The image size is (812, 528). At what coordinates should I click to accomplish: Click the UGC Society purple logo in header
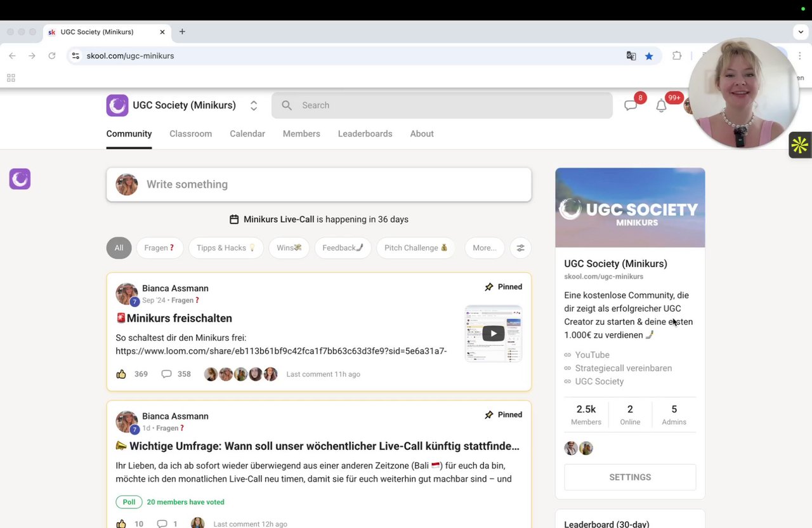(x=117, y=105)
